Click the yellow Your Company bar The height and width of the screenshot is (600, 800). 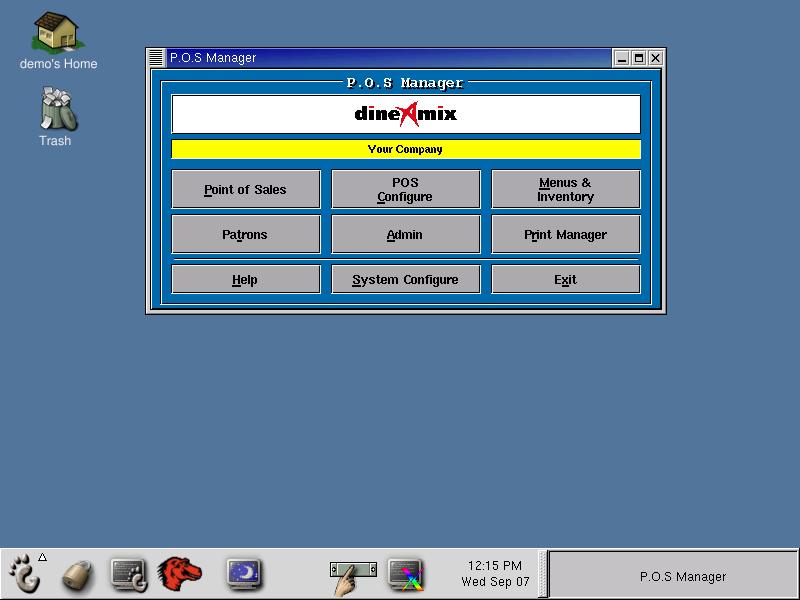click(406, 149)
